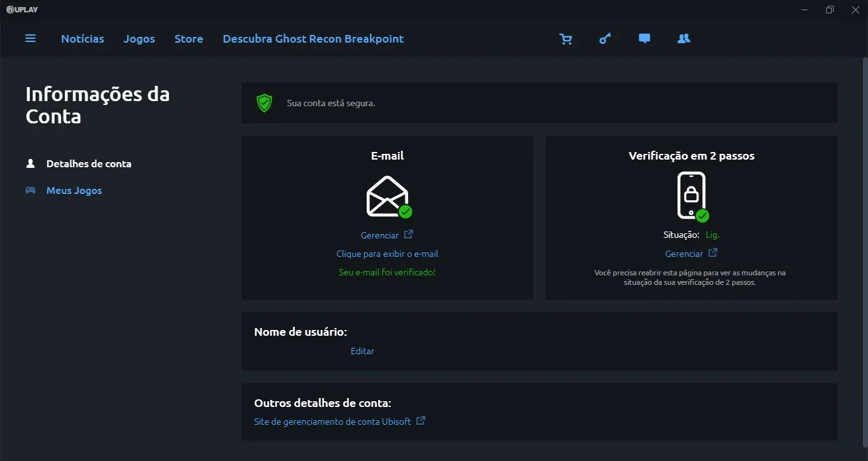Screen dimensions: 868x461
Task: Open the shopping cart
Action: 566,39
